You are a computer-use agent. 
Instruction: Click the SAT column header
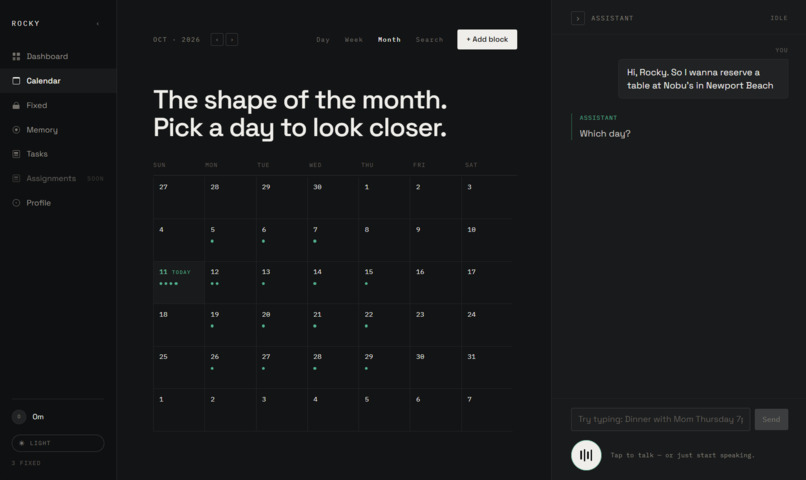[x=471, y=165]
